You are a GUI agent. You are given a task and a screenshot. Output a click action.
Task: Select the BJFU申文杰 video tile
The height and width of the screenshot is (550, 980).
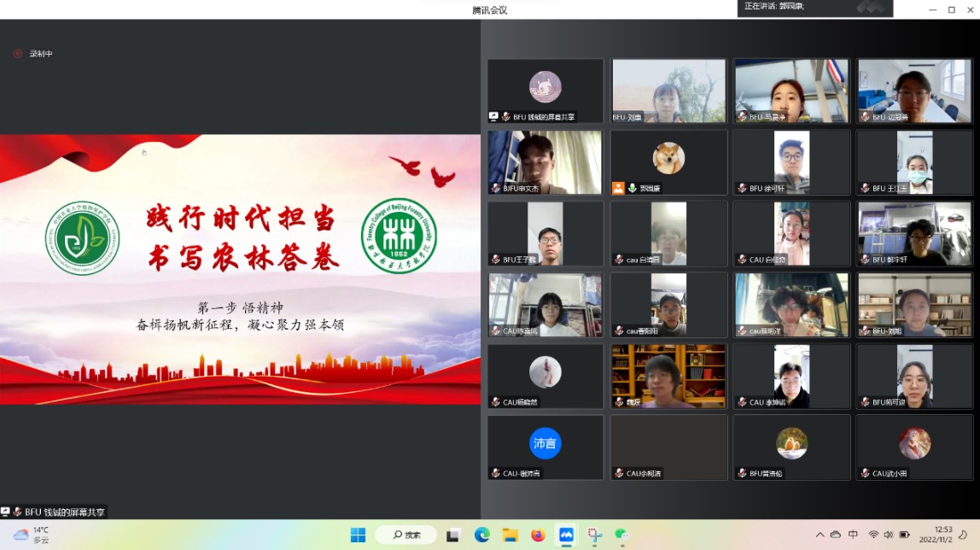[545, 162]
